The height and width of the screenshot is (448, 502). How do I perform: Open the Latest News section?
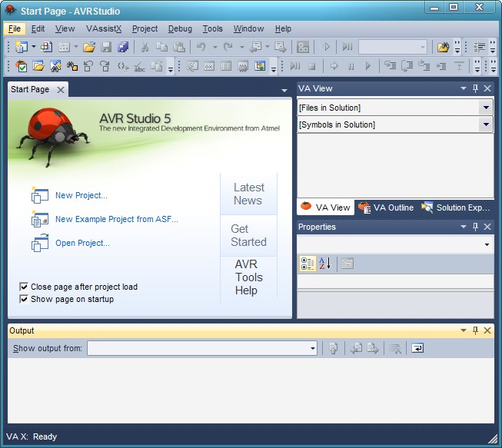click(x=249, y=194)
